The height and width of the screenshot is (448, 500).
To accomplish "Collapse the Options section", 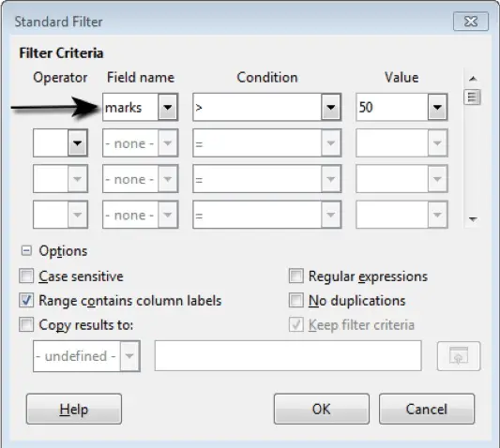I will [x=26, y=251].
